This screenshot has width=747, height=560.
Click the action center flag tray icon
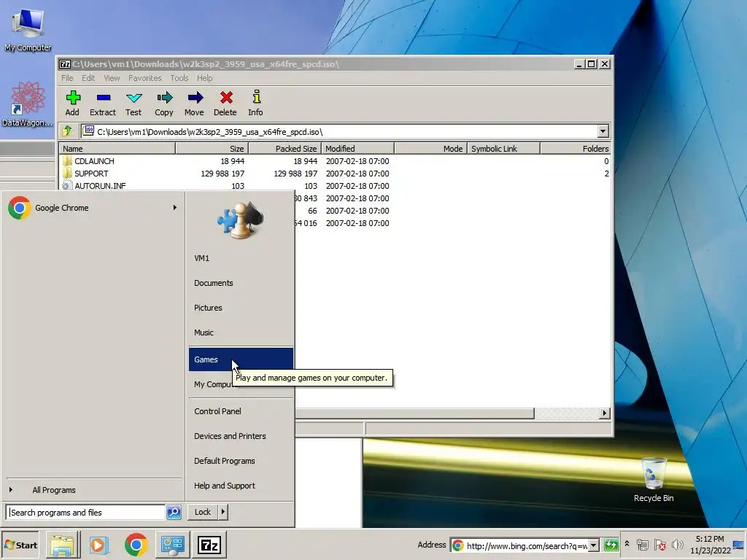pos(659,544)
